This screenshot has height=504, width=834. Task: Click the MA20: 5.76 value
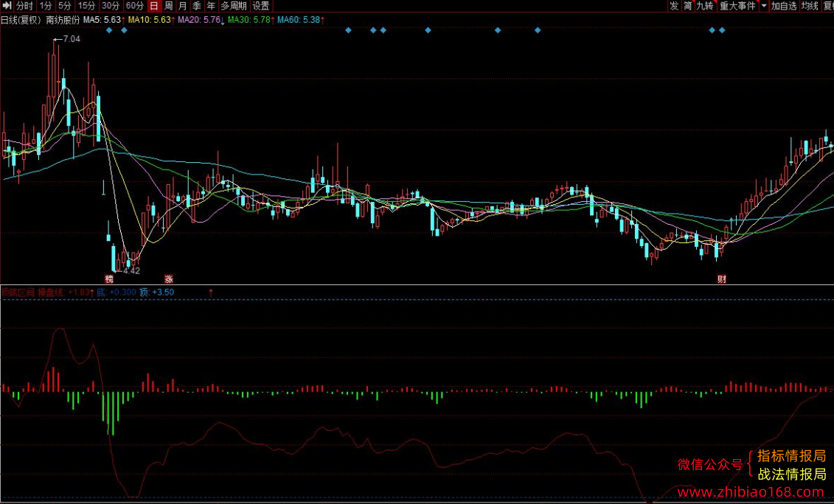[200, 20]
